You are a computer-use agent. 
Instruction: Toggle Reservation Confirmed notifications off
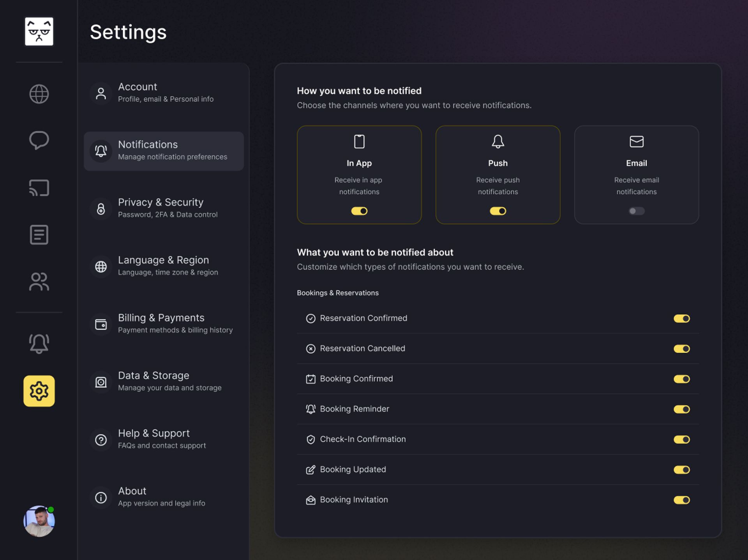(682, 319)
